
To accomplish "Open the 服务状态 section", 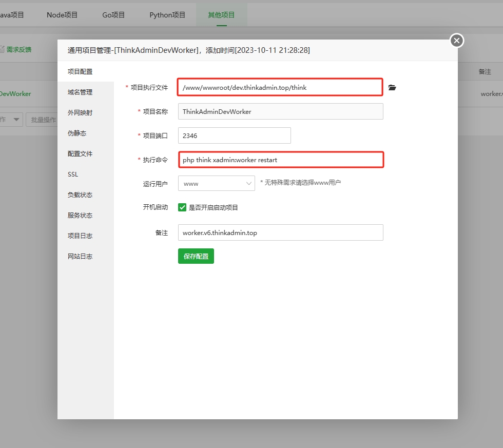I will (x=86, y=215).
